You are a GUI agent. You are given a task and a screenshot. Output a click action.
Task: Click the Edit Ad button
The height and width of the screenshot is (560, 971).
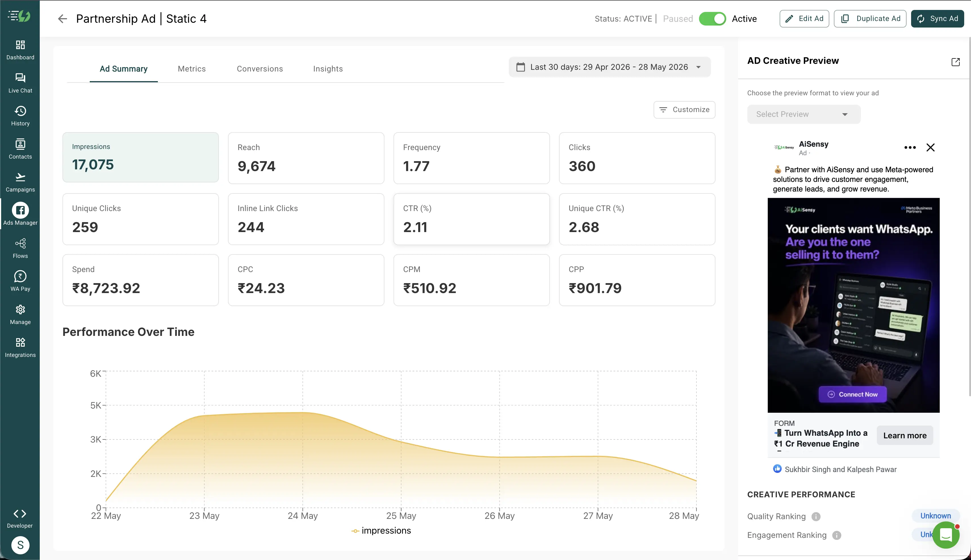pos(804,18)
